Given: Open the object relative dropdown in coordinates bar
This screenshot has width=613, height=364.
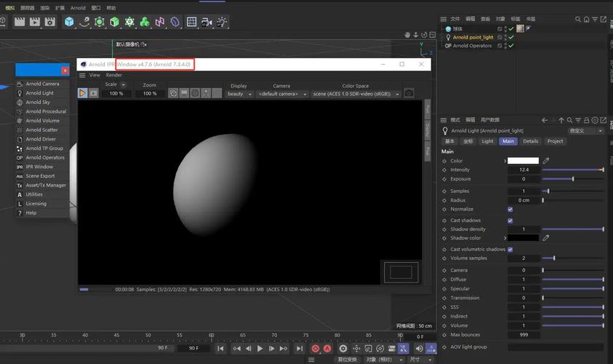Looking at the screenshot, I should [383, 360].
